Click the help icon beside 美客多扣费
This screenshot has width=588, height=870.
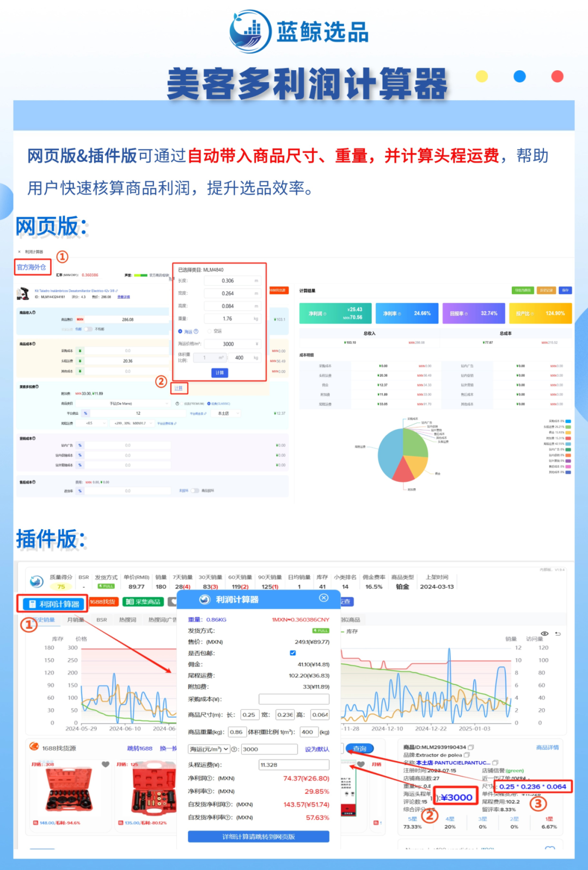(x=37, y=387)
